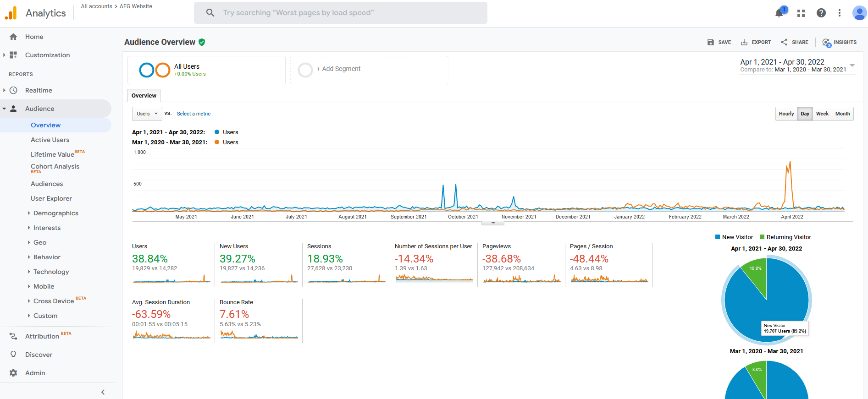Viewport: 868px width, 399px height.
Task: Click the user account avatar
Action: [859, 13]
